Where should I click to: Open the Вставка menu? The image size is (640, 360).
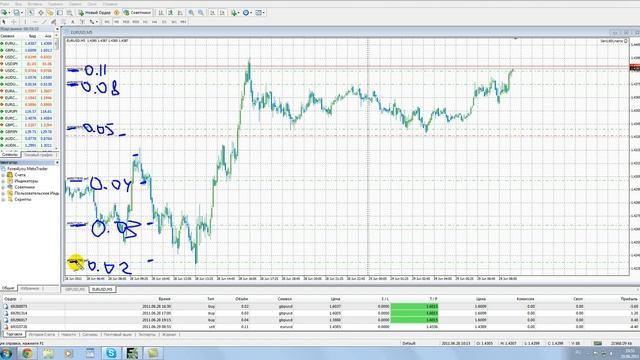[x=35, y=4]
